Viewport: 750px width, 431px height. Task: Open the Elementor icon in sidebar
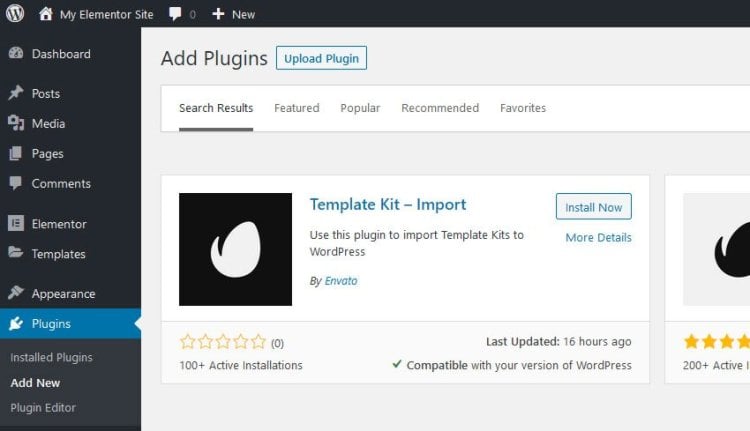tap(16, 223)
